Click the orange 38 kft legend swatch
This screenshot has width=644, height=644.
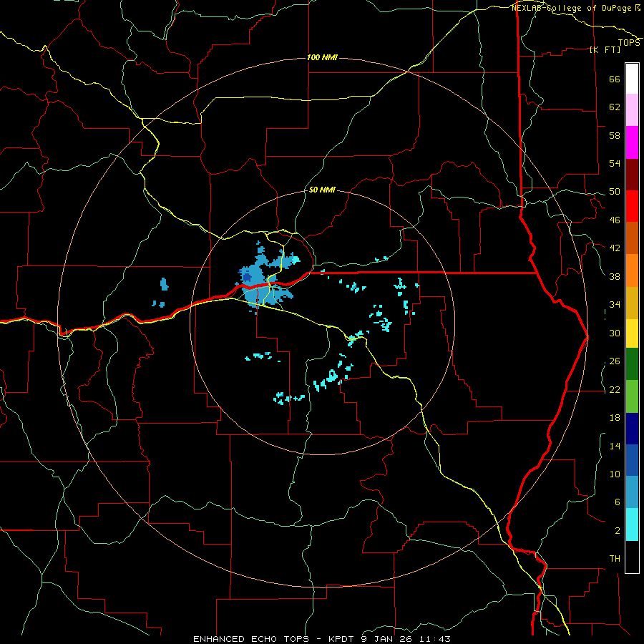click(632, 270)
